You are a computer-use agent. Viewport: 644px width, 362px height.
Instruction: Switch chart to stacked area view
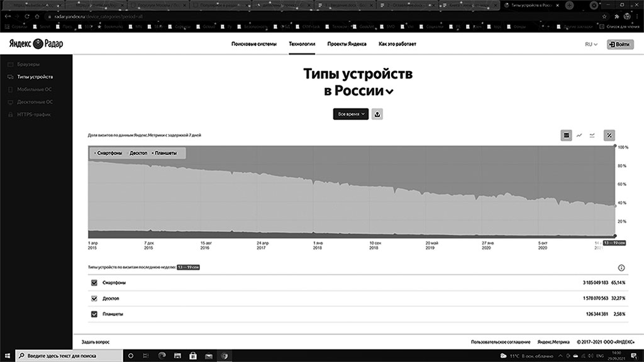566,135
